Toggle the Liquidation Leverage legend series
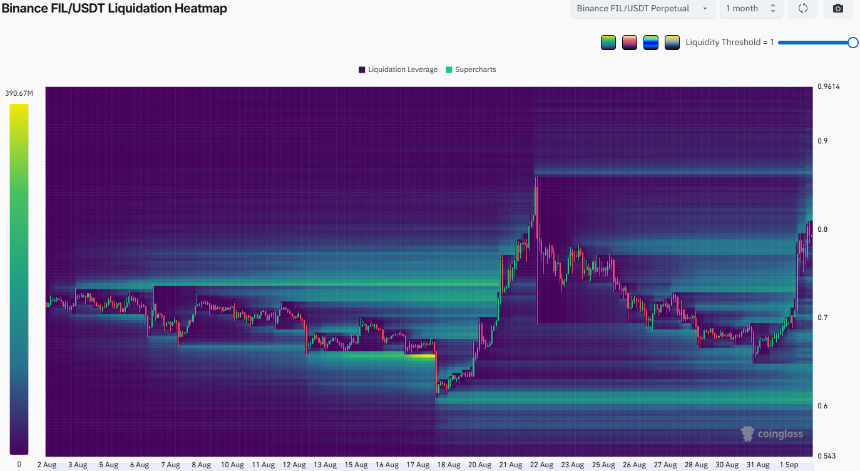Screen dimensions: 860x471 (x=398, y=70)
